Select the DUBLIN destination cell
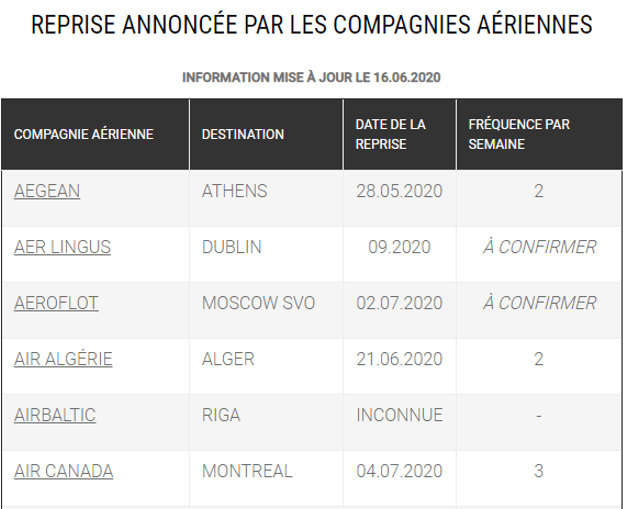The image size is (623, 509). point(266,255)
